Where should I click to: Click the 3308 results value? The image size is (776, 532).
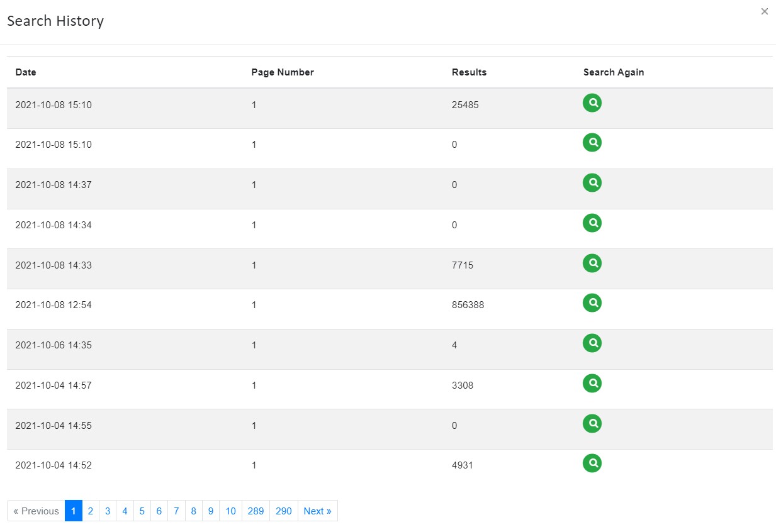click(463, 385)
